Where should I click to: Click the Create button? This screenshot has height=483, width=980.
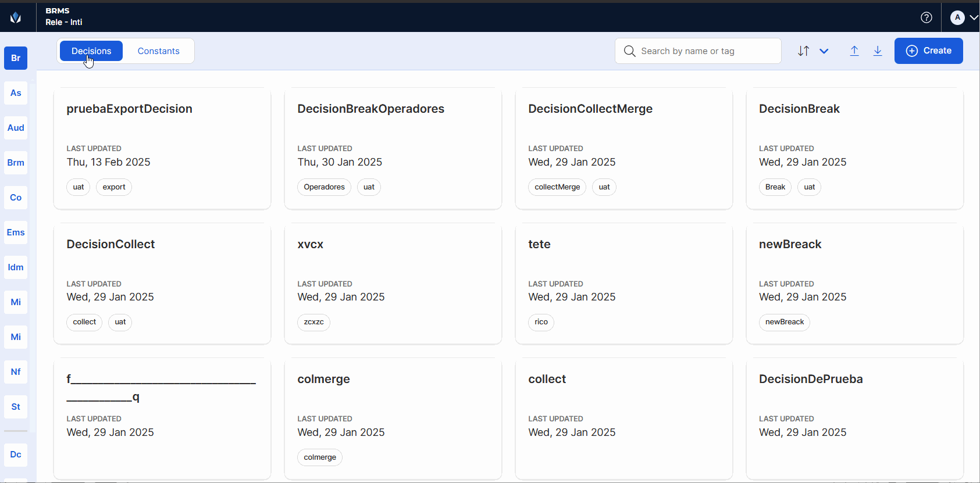(x=928, y=51)
